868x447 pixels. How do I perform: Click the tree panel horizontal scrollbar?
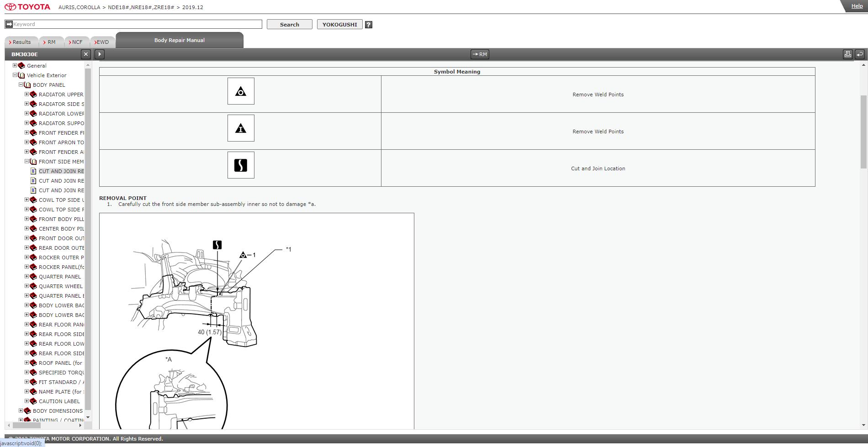point(26,425)
